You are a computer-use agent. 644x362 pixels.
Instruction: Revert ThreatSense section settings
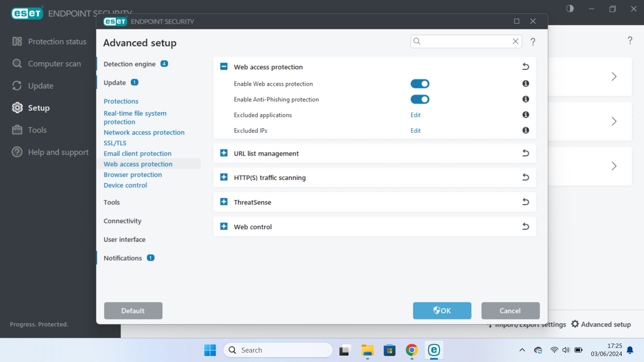(526, 202)
